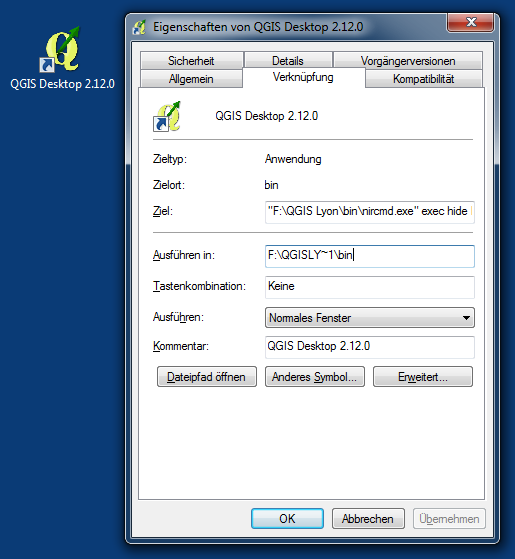Click the Tastenkombination: label

point(199,286)
